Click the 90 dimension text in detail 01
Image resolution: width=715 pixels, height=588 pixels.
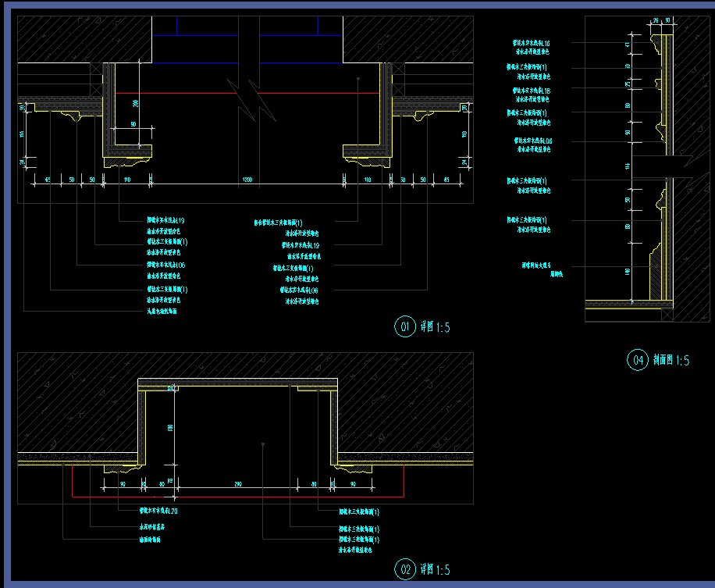pos(133,124)
